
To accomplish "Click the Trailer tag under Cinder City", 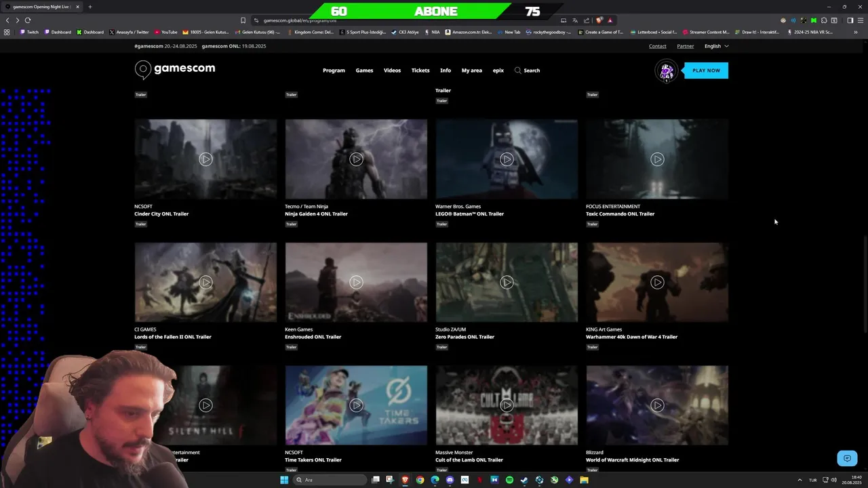I will click(x=140, y=224).
